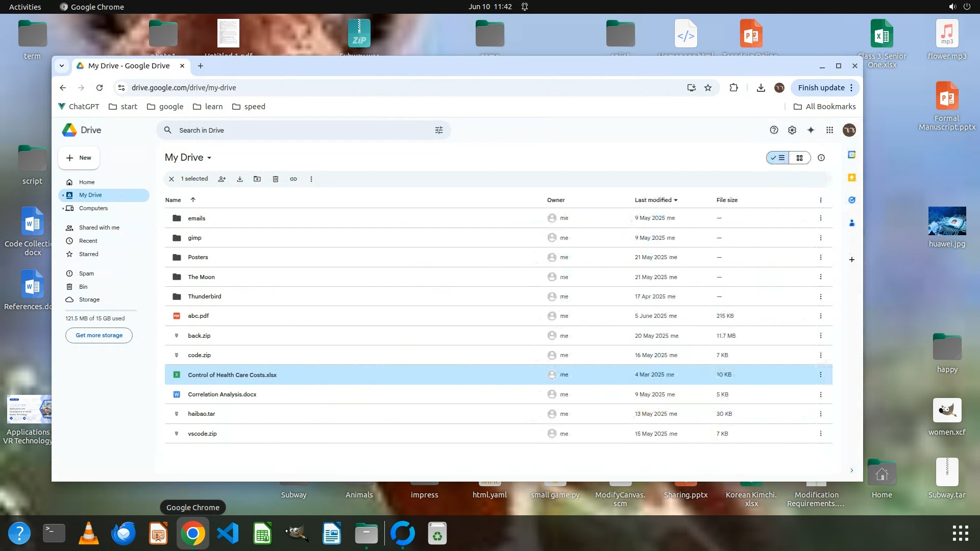Viewport: 980px width, 551px height.
Task: Click the New button
Action: [x=79, y=158]
